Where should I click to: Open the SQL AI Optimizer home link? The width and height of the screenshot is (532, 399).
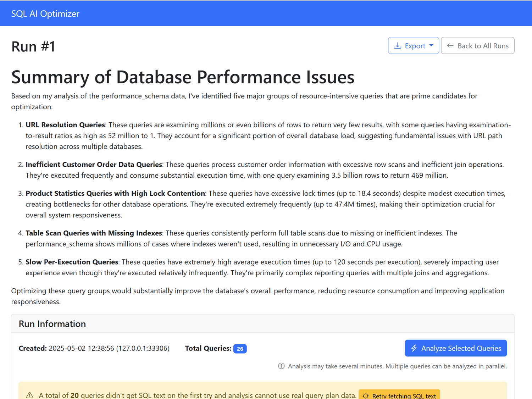tap(45, 13)
